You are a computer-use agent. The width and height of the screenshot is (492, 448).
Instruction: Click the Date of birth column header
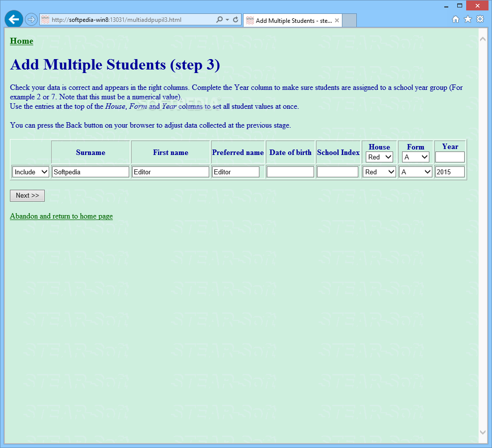pyautogui.click(x=290, y=152)
